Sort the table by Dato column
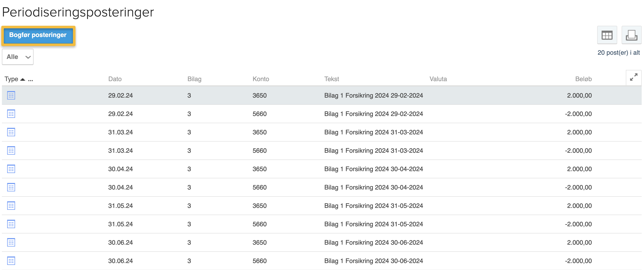 115,79
